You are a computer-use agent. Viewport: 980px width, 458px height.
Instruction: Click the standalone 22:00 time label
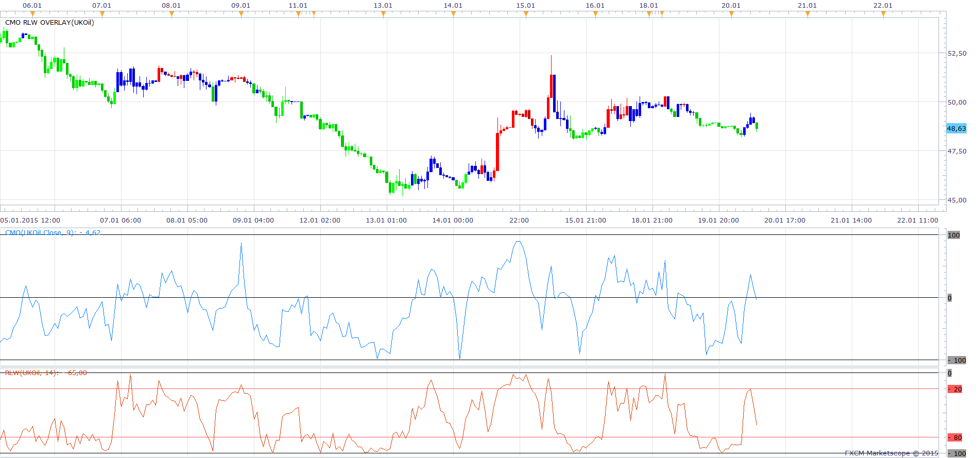coord(519,220)
